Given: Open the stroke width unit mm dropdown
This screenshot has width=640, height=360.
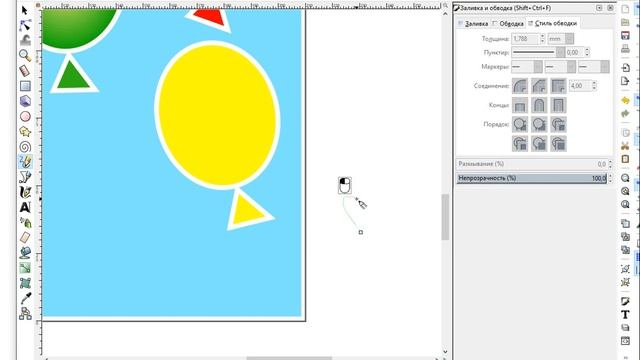Looking at the screenshot, I should (560, 39).
